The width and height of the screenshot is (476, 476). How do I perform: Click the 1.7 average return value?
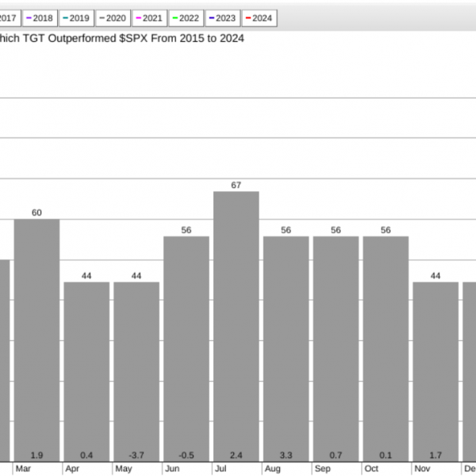coord(436,455)
